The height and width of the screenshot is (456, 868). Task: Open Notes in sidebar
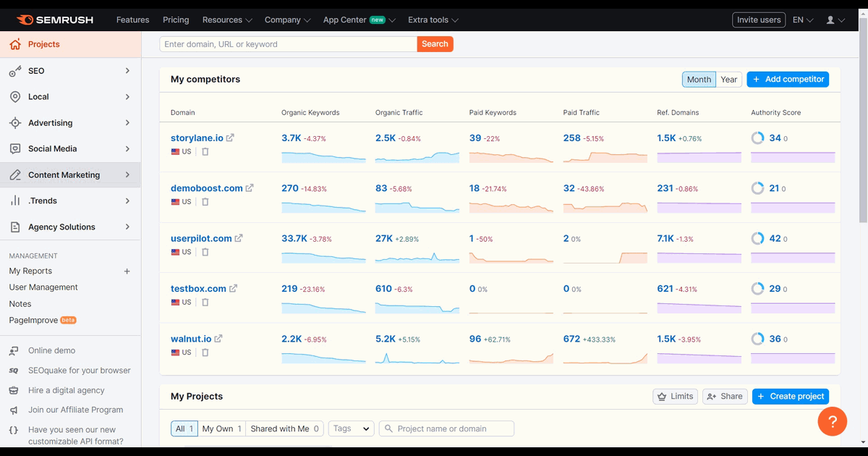pyautogui.click(x=20, y=304)
